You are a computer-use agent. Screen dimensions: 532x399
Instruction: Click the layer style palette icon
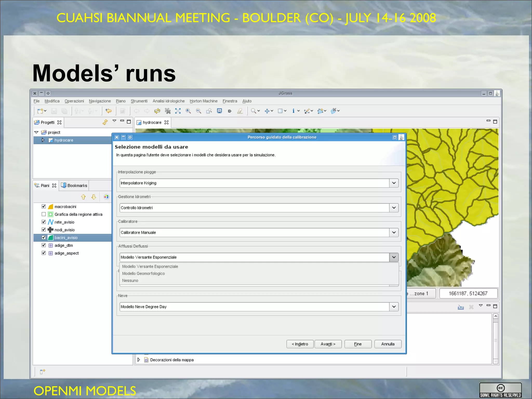click(106, 197)
